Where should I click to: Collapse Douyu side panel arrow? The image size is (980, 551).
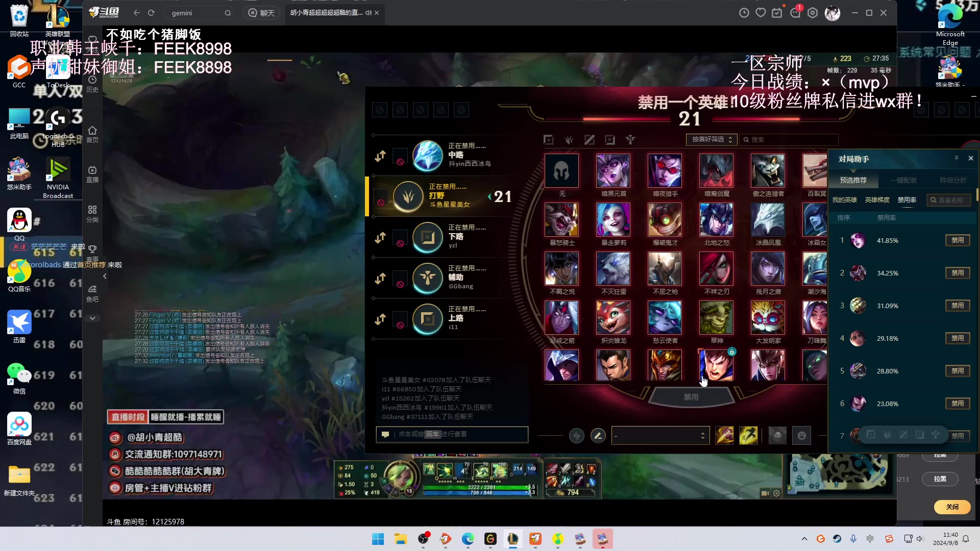[105, 276]
